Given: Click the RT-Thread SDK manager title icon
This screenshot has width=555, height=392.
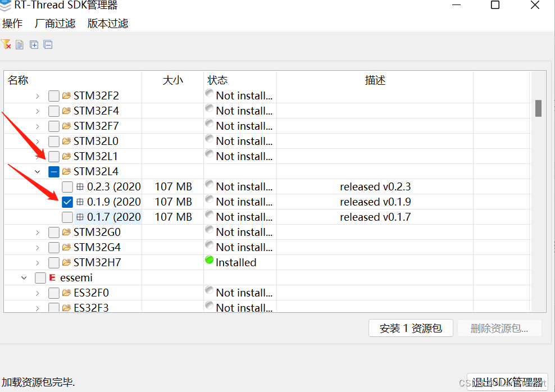Looking at the screenshot, I should [5, 5].
